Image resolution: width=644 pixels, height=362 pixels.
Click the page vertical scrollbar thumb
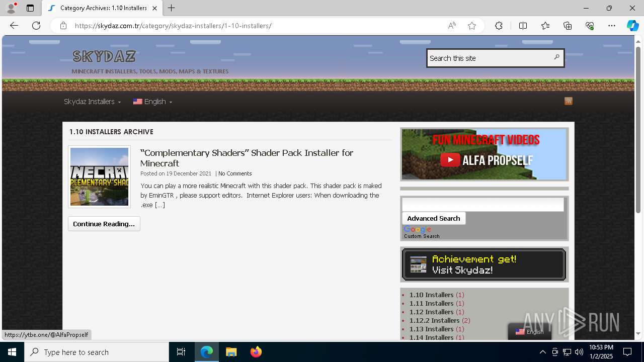pos(638,130)
